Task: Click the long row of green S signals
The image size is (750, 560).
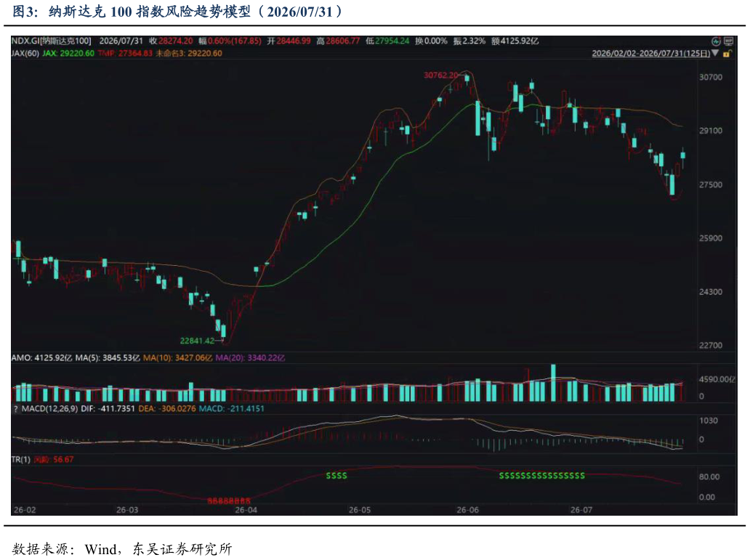Action: [542, 476]
